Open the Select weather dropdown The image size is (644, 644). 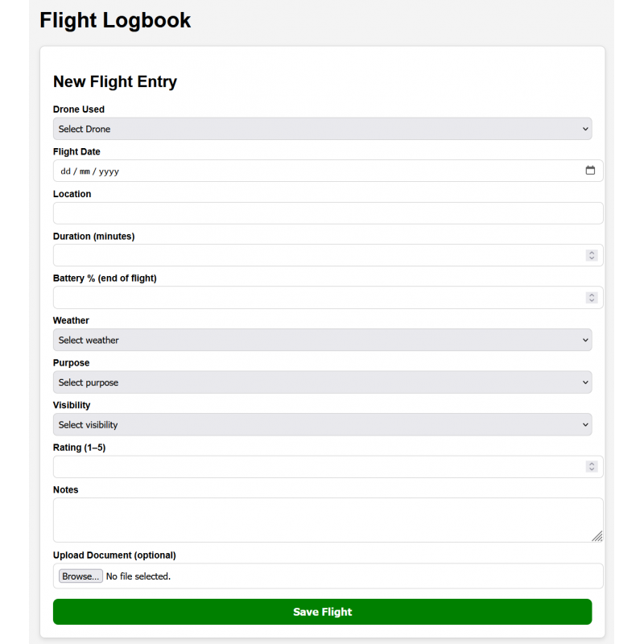click(x=322, y=340)
